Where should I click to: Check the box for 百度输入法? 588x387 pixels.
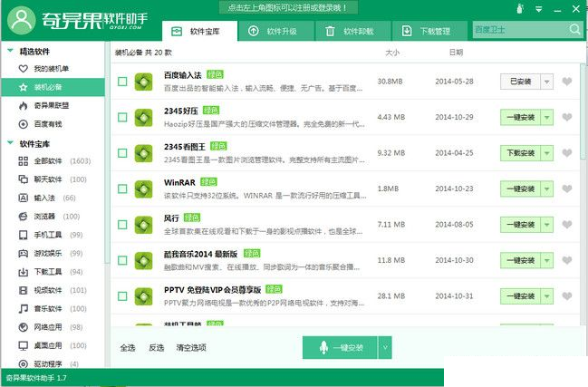(122, 82)
